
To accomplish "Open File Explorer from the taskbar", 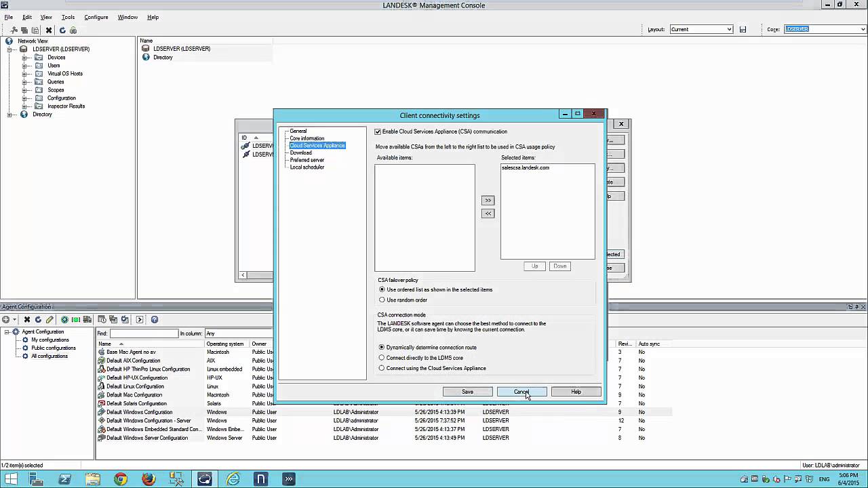I will (93, 479).
